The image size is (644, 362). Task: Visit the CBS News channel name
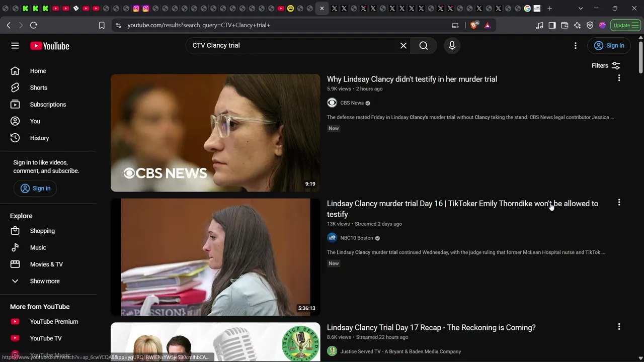(352, 103)
